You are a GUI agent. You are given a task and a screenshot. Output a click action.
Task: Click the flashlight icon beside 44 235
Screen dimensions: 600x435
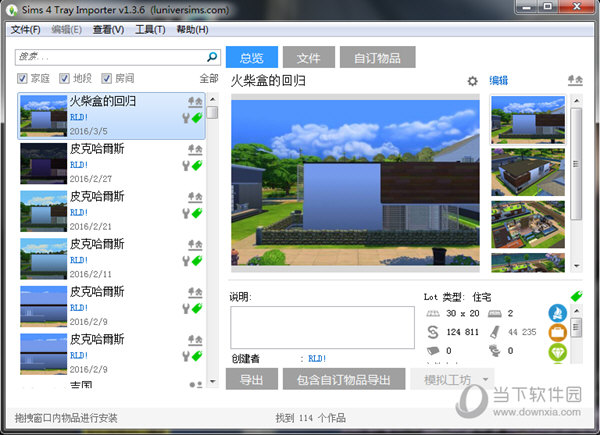tap(495, 332)
